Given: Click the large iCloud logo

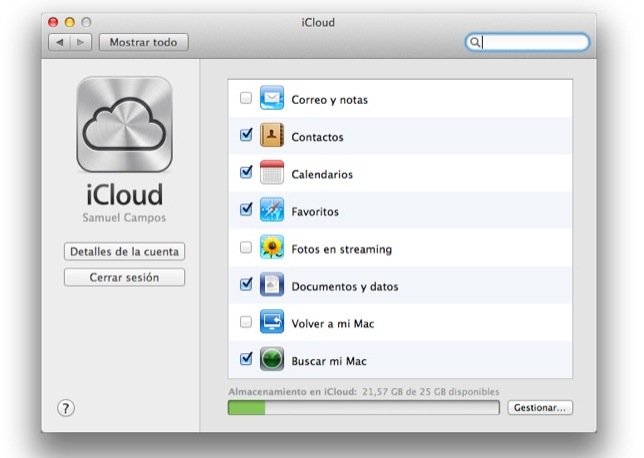Looking at the screenshot, I should [x=125, y=126].
